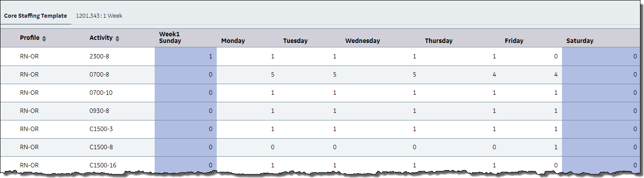The width and height of the screenshot is (644, 178).
Task: Select the Friday cell for activity 0700-10
Action: tap(531, 93)
